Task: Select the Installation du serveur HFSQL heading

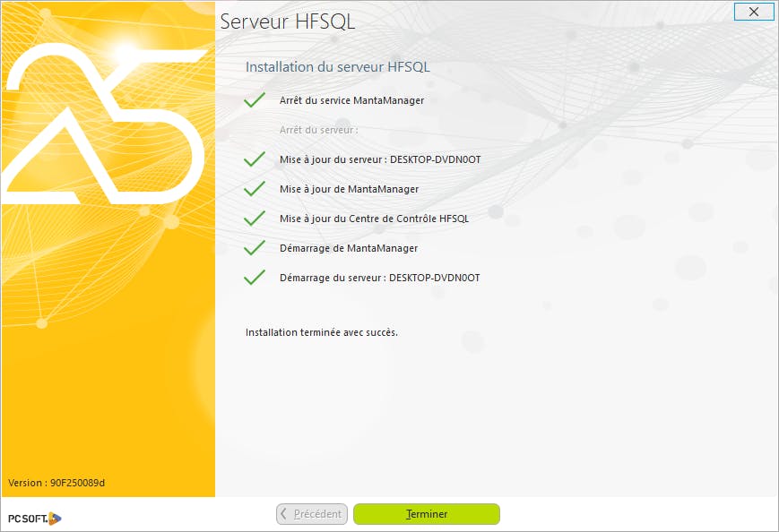Action: point(337,67)
